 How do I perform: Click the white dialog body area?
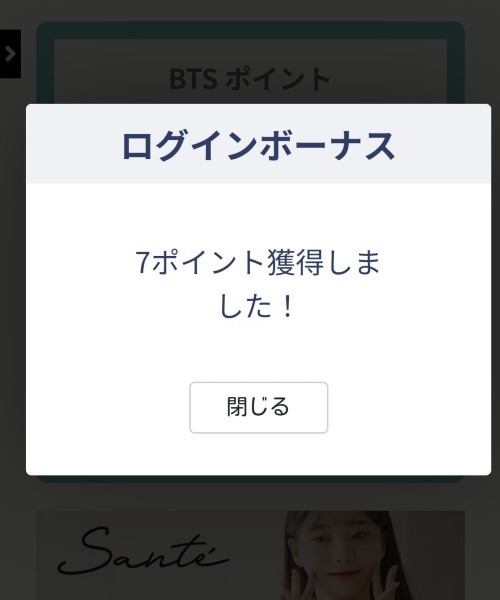(x=258, y=329)
